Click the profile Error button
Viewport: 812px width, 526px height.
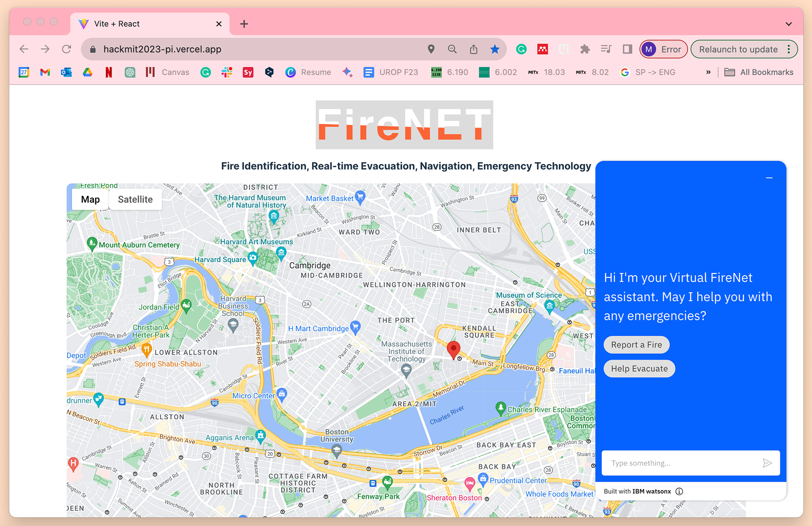[663, 49]
